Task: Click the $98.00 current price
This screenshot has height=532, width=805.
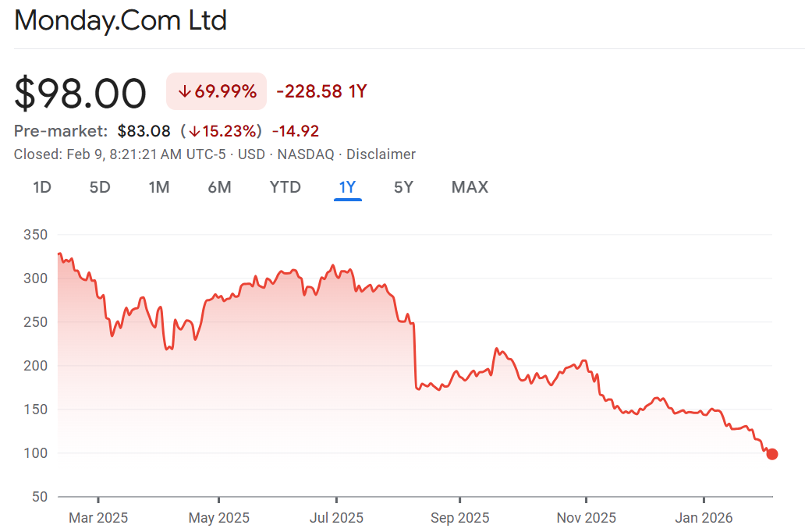Action: (80, 94)
